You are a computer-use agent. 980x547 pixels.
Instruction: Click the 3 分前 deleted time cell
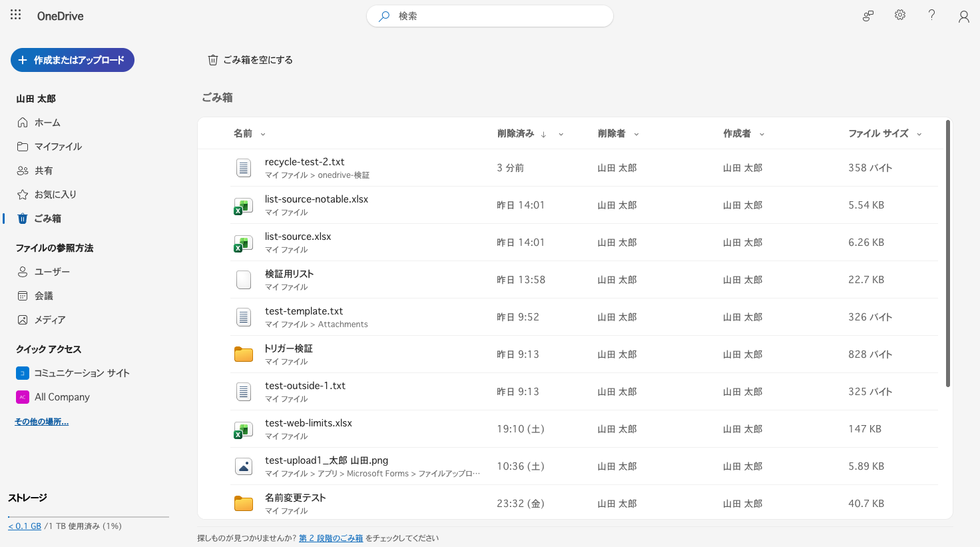click(x=510, y=168)
